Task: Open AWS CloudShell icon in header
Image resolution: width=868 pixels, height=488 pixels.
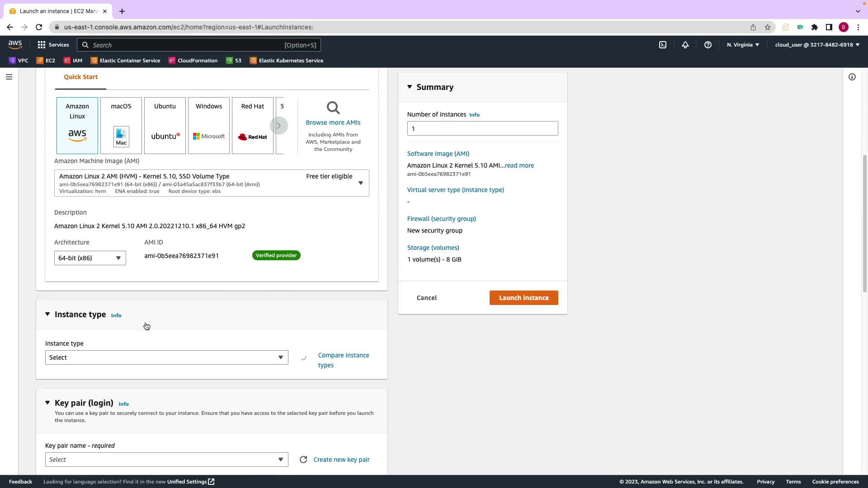Action: click(x=662, y=45)
